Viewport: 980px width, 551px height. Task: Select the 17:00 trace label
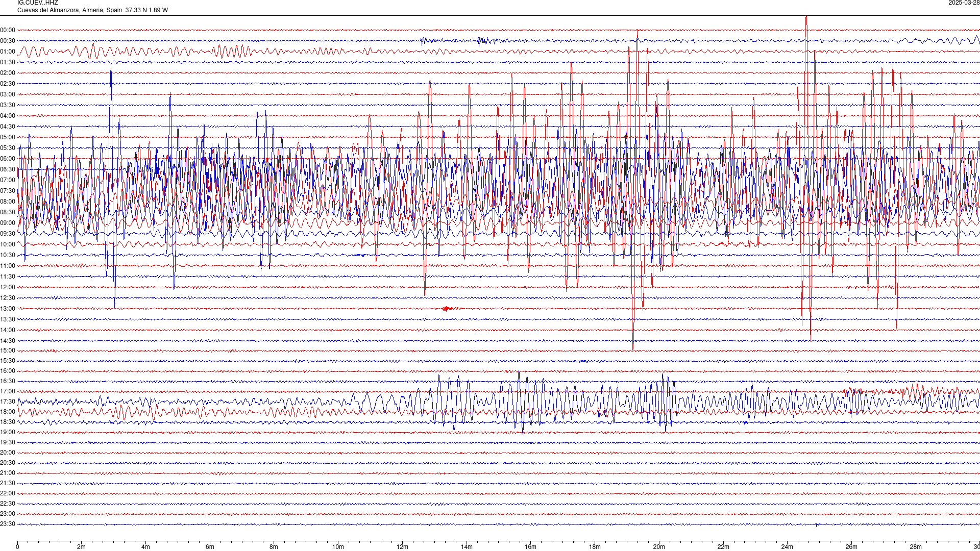(8, 391)
